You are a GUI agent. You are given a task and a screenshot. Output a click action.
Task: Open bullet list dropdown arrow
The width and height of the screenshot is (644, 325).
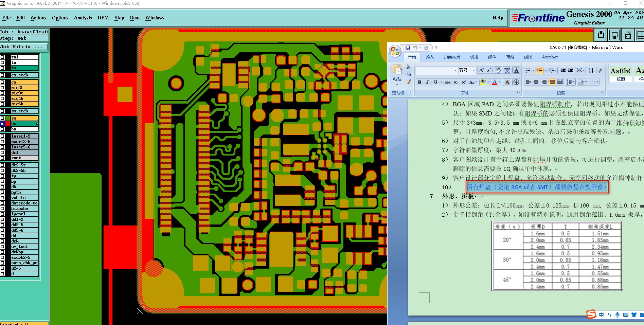coord(533,70)
